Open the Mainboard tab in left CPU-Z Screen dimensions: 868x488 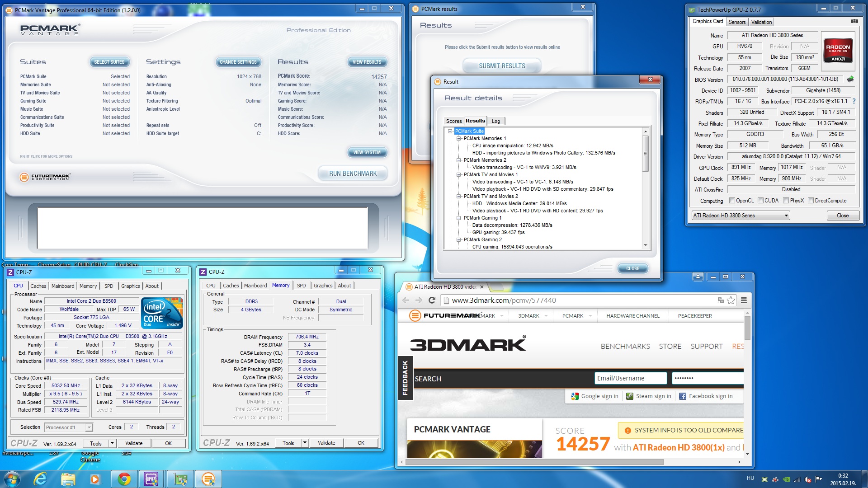[x=63, y=286]
